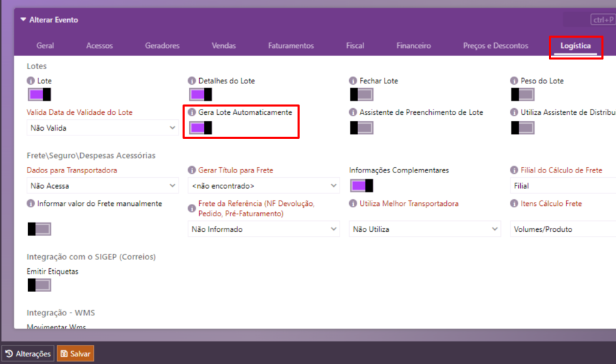
Task: Toggle the Lote switch
Action: coord(39,94)
